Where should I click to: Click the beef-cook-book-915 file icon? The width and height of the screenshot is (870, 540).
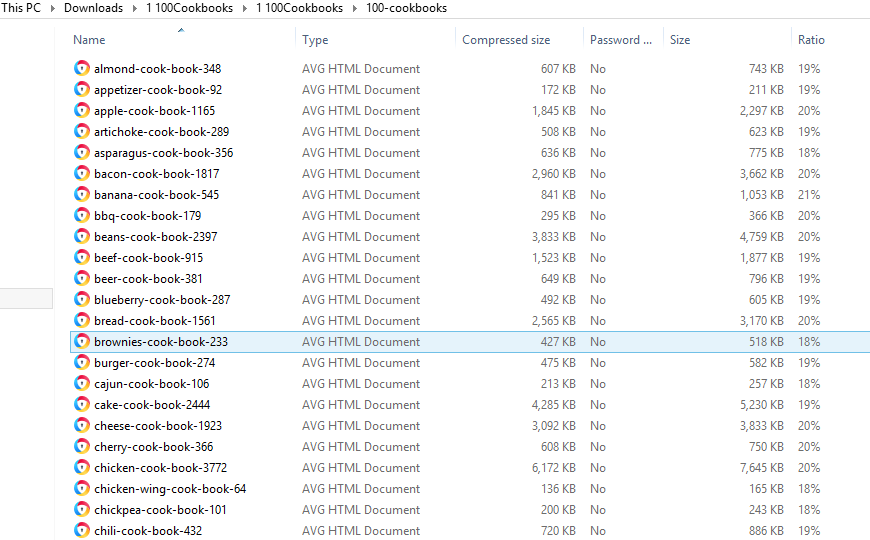[82, 258]
